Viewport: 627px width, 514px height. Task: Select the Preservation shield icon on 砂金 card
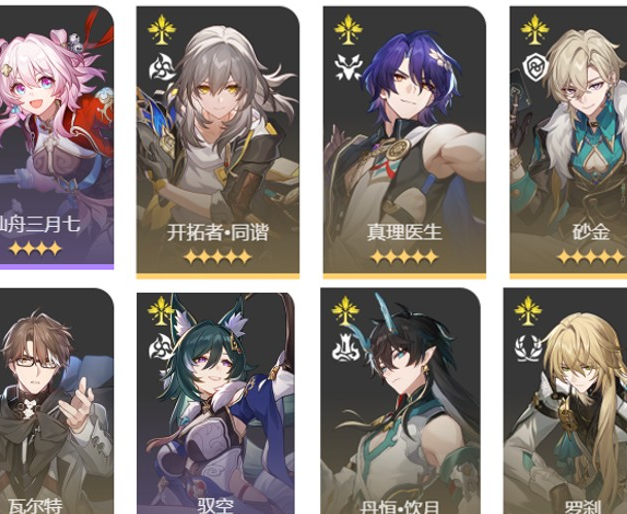pyautogui.click(x=535, y=67)
